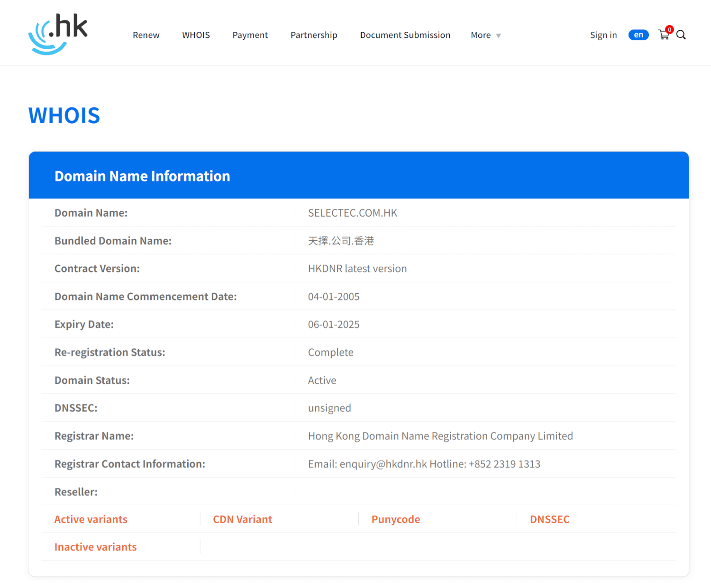Click the Expiry Date: label
Image resolution: width=711 pixels, height=588 pixels.
tap(84, 325)
